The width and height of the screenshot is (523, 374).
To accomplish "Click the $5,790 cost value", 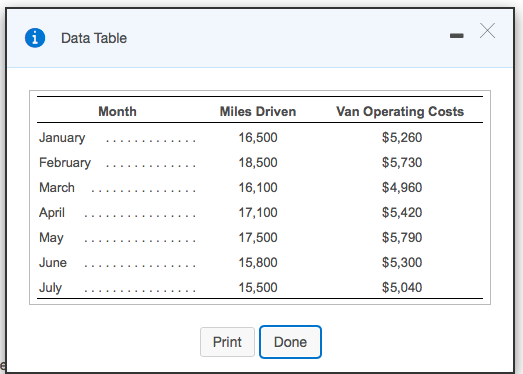I will click(x=402, y=238).
